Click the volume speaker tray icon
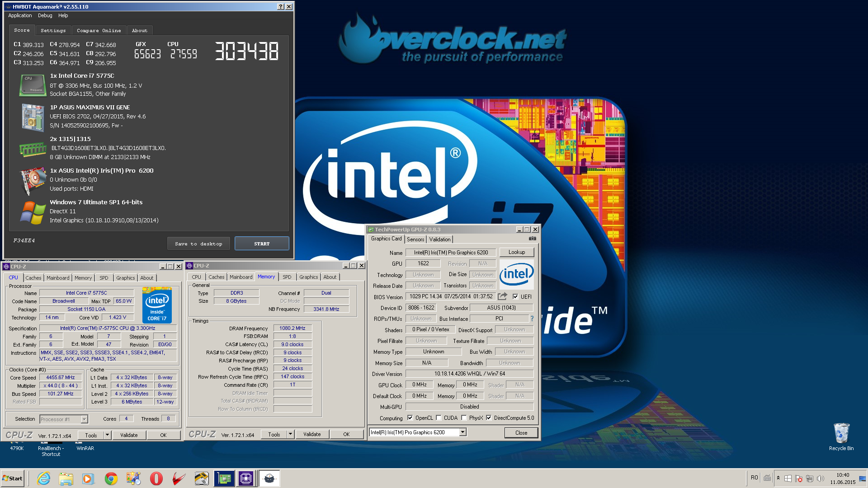The height and width of the screenshot is (488, 868). click(821, 479)
